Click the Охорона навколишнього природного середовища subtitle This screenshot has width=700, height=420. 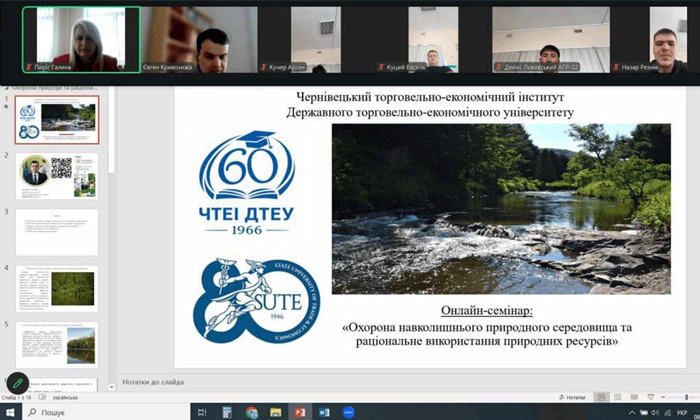coord(487,334)
